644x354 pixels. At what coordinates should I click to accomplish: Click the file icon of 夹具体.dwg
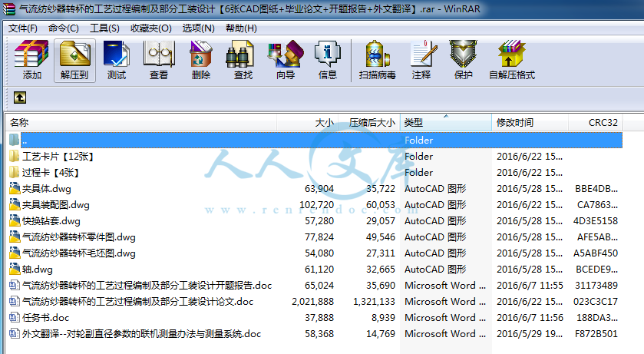coord(15,188)
